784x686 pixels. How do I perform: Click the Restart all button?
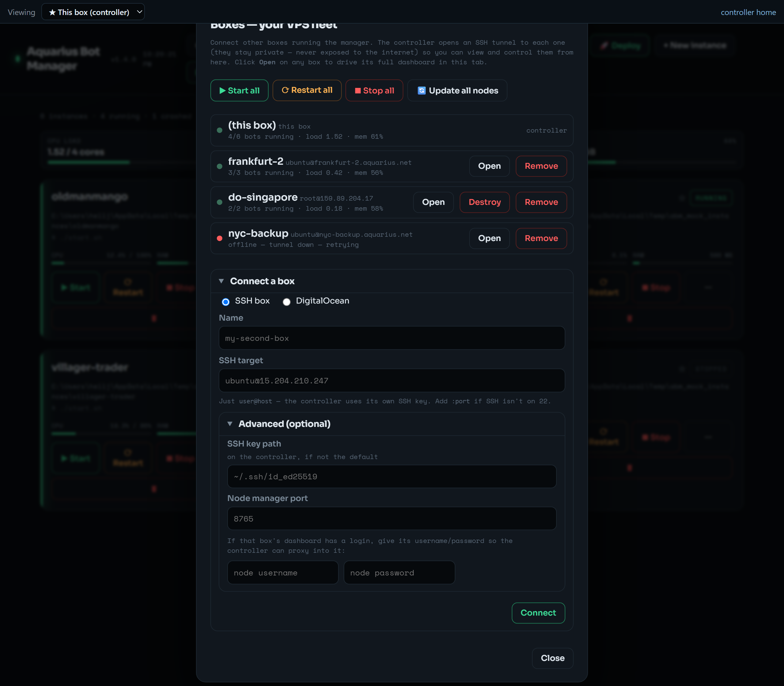click(x=307, y=90)
